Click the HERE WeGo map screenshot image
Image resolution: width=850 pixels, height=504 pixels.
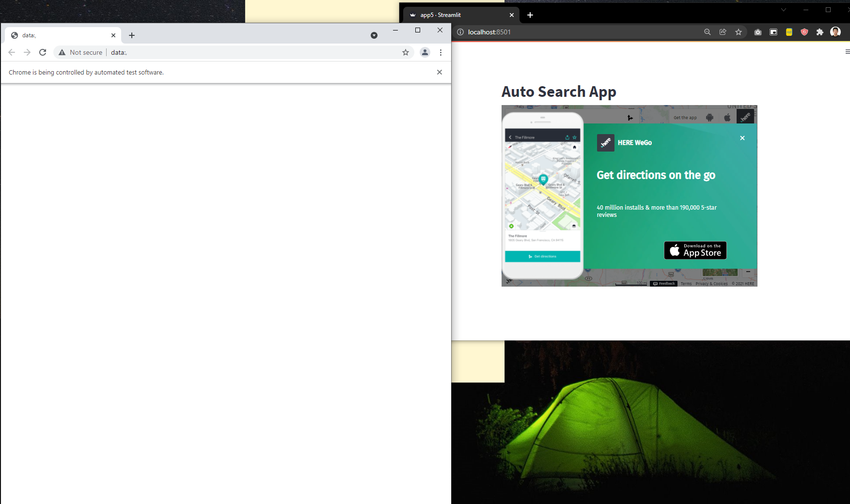point(630,196)
